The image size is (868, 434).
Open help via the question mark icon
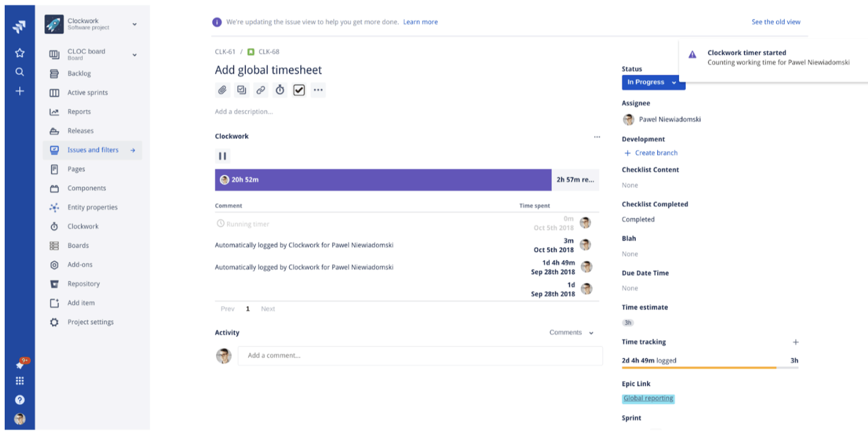[x=20, y=400]
